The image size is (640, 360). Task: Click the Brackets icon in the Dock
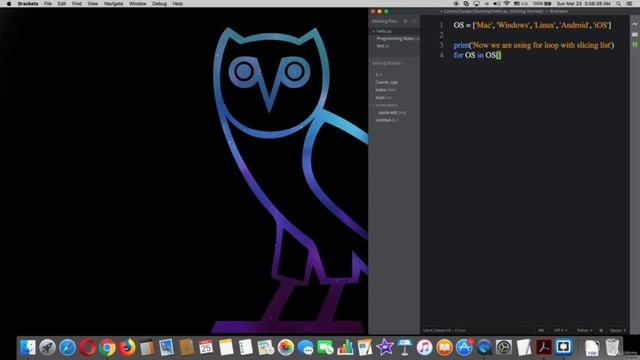pos(564,348)
